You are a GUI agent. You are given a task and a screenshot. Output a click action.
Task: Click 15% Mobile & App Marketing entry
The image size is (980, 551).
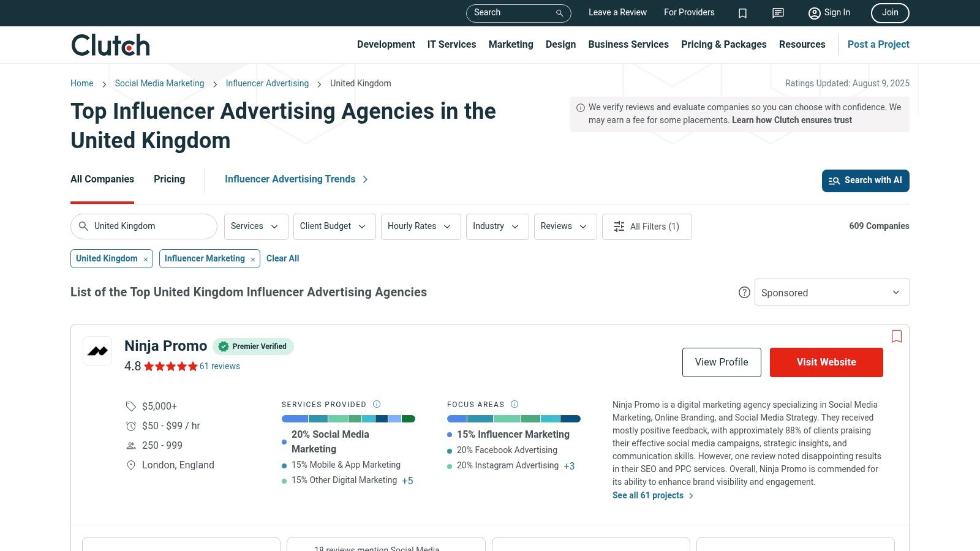click(x=346, y=465)
